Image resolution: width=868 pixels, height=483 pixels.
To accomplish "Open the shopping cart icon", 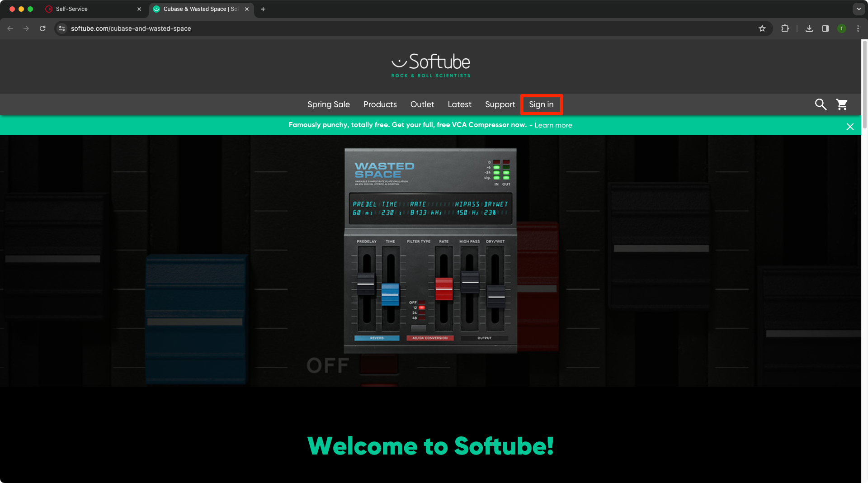I will pos(842,104).
